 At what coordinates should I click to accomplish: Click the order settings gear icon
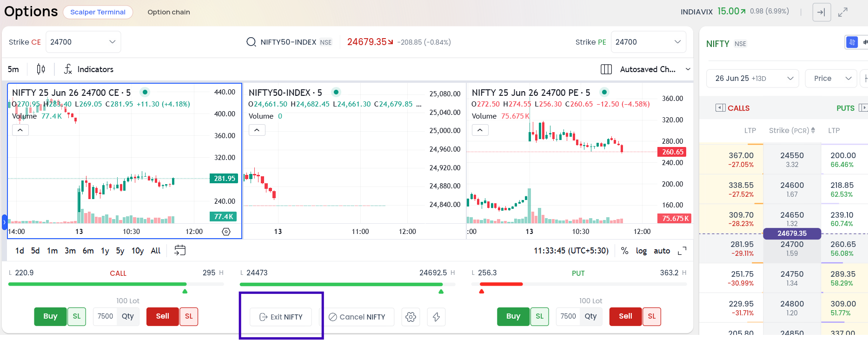click(x=411, y=317)
